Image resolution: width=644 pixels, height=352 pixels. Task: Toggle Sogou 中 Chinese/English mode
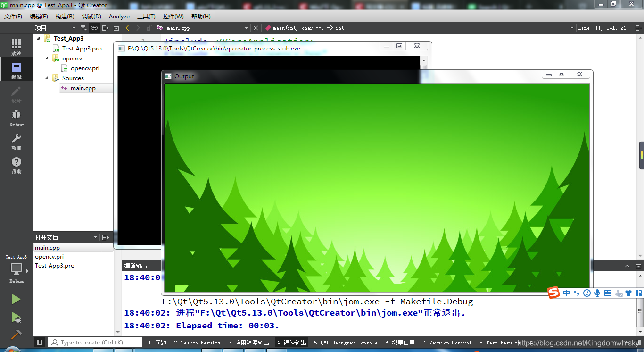(x=566, y=293)
